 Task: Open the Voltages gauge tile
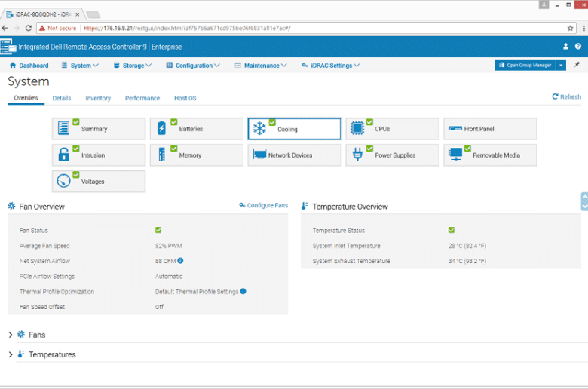tap(99, 181)
